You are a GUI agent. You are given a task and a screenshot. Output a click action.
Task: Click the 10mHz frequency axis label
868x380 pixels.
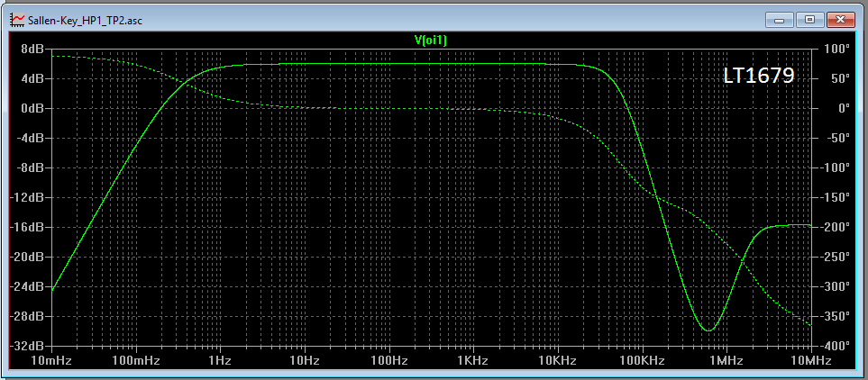click(52, 361)
